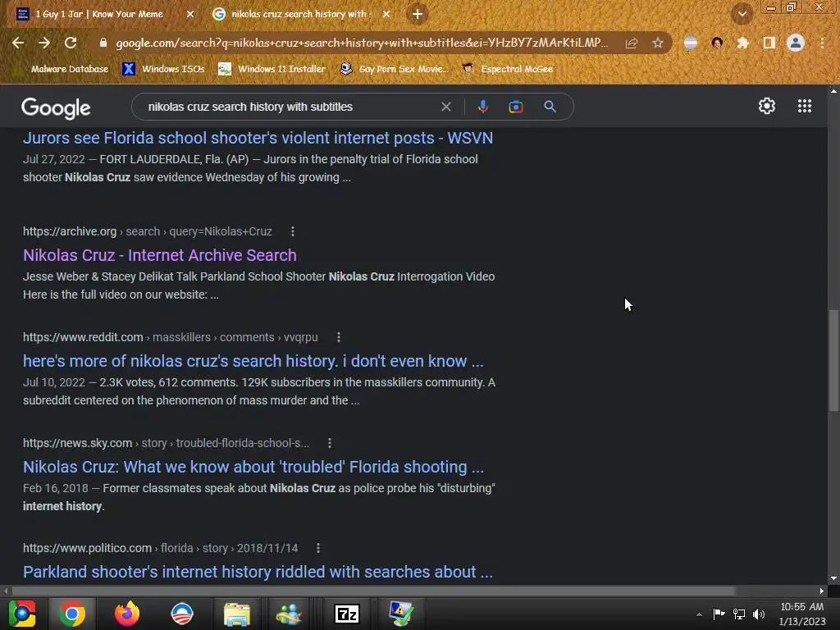Open the Malware Database bookmark
This screenshot has width=840, height=630.
click(x=70, y=69)
